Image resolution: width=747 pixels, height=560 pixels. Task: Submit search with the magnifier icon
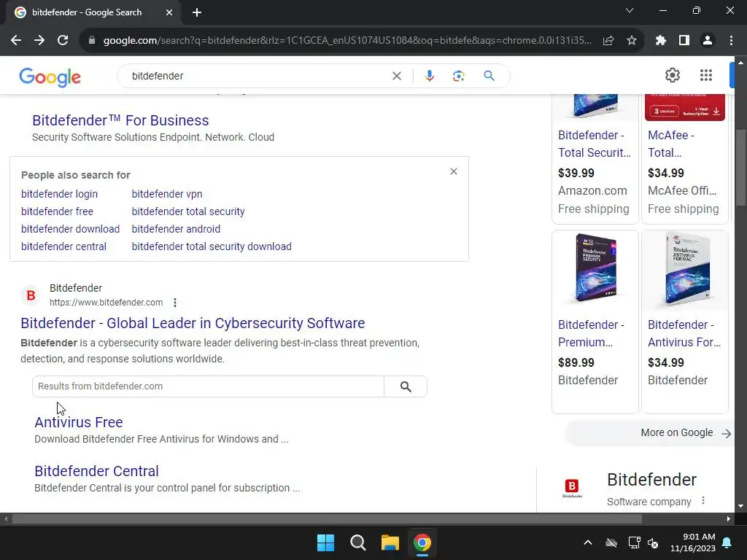(489, 76)
